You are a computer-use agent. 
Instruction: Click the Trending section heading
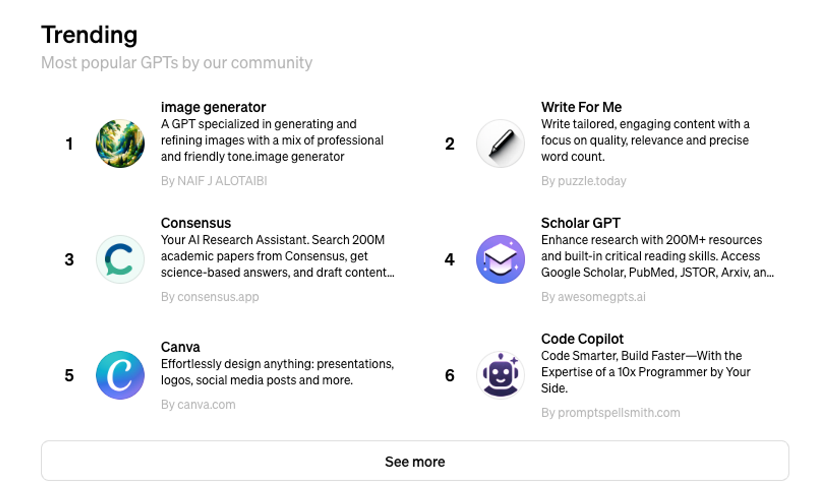tap(89, 35)
